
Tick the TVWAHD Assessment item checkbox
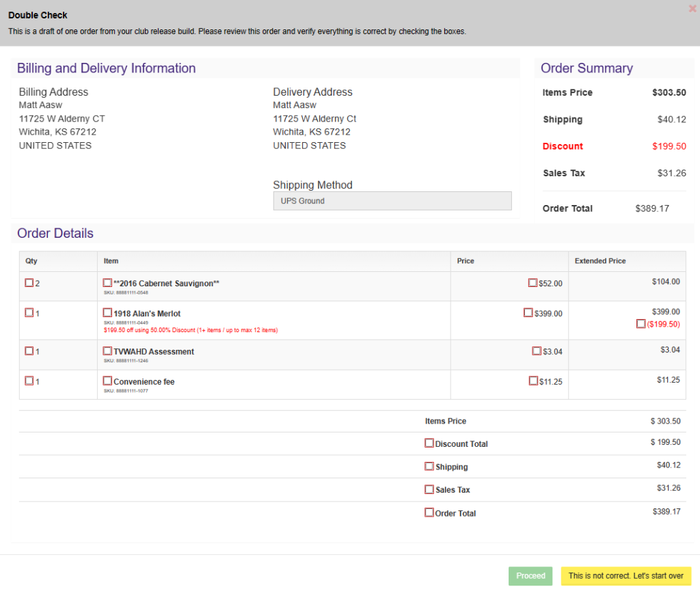coord(107,351)
